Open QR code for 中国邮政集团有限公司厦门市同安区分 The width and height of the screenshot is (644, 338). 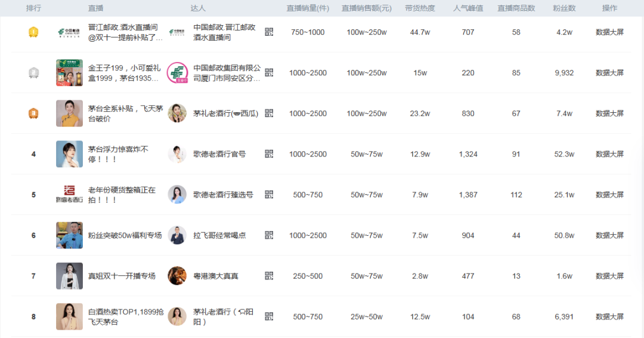[269, 72]
